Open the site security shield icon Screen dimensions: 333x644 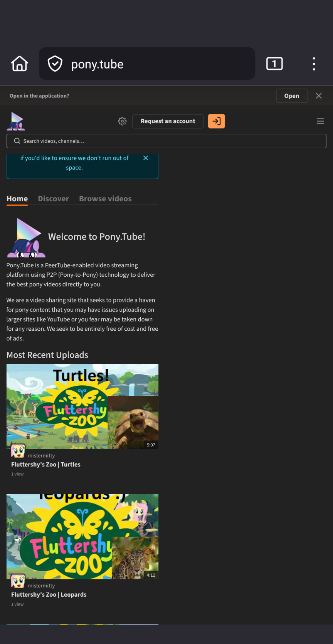click(x=55, y=64)
